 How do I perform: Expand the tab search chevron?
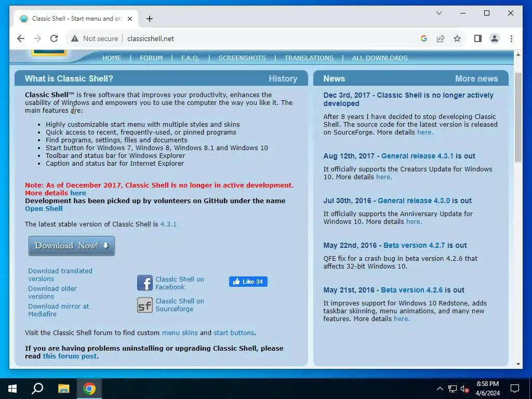click(x=438, y=13)
